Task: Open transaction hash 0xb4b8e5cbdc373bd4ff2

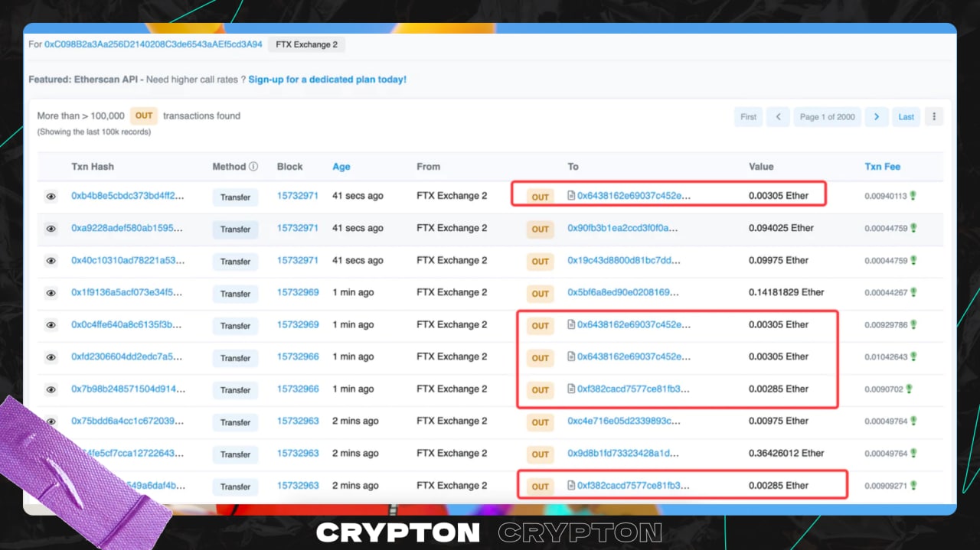Action: coord(128,196)
